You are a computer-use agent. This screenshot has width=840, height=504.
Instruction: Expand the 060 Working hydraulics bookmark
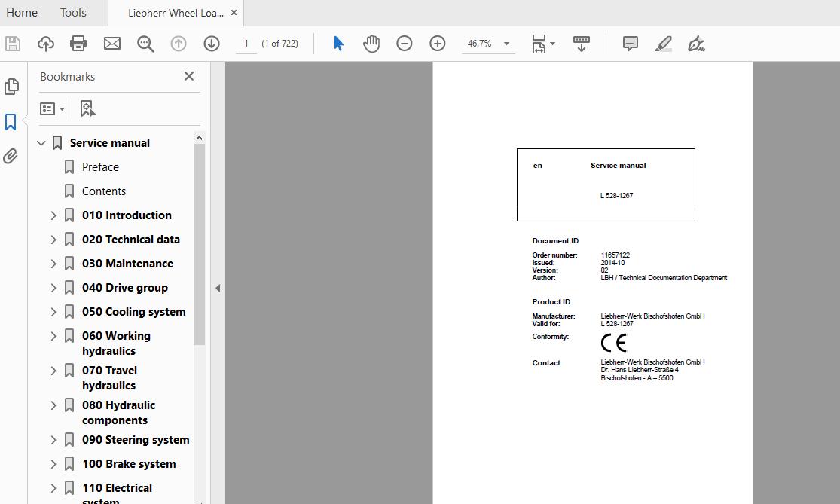coord(53,336)
